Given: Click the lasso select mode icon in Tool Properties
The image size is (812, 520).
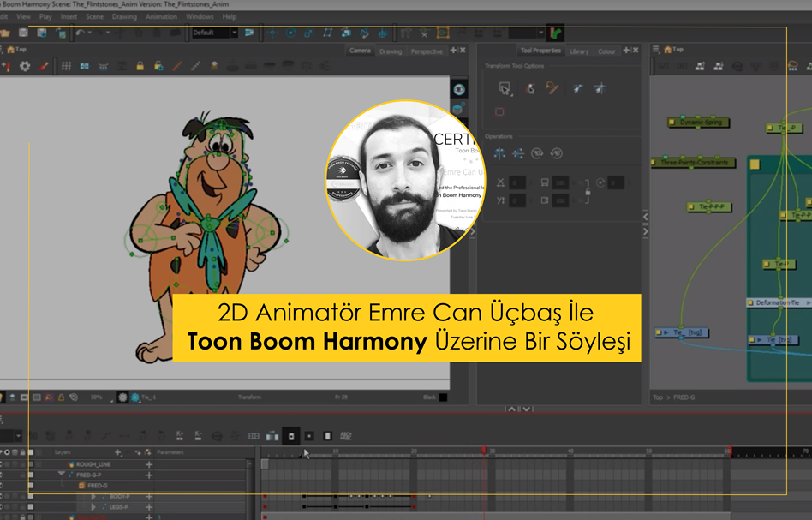Looking at the screenshot, I should click(x=552, y=88).
